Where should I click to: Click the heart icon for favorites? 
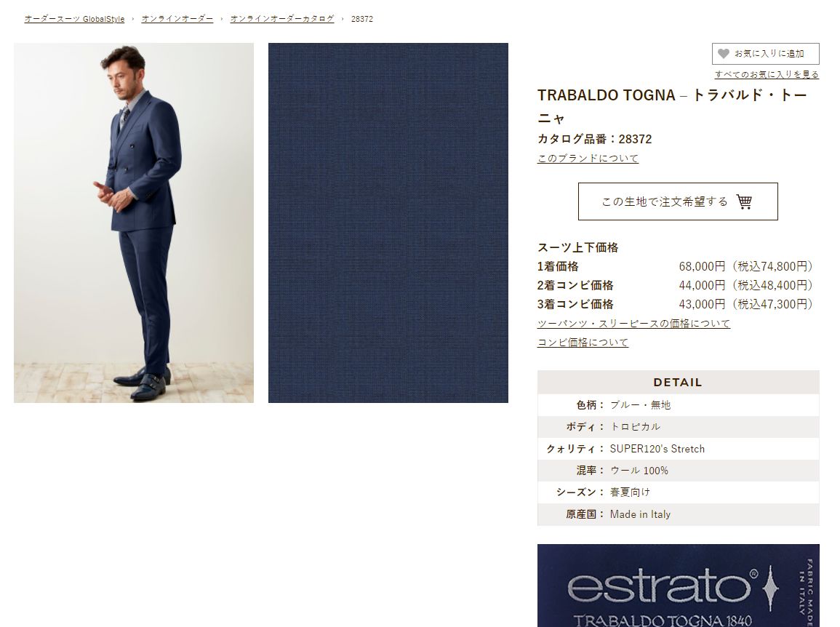[723, 54]
